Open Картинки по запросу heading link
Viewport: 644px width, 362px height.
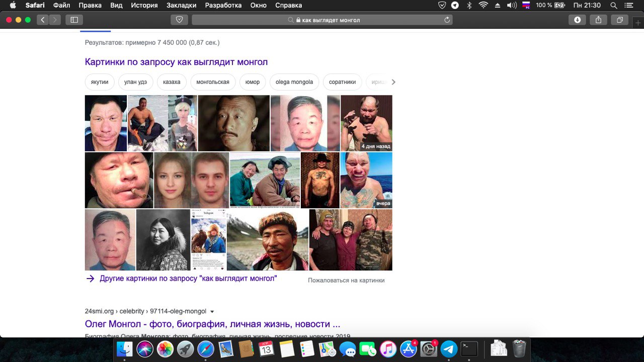point(176,62)
